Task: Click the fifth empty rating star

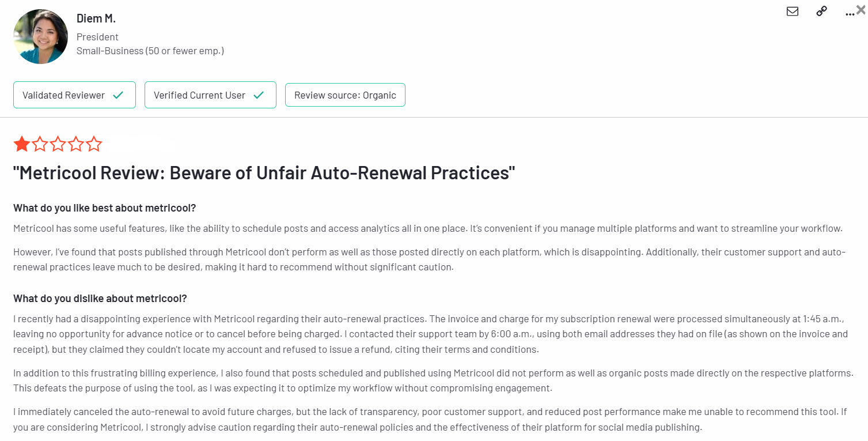Action: coord(93,144)
